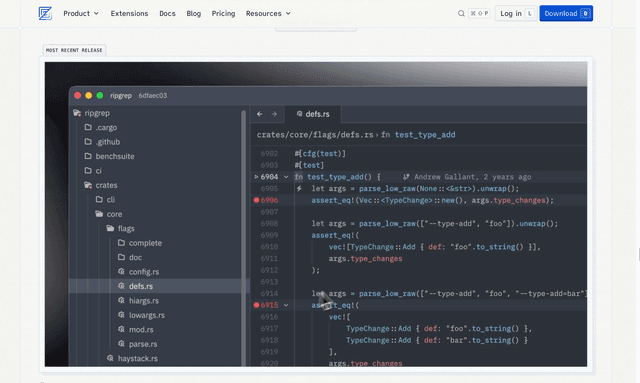Click the search magnifier icon
Viewport: 640px width, 383px height.
(x=461, y=13)
